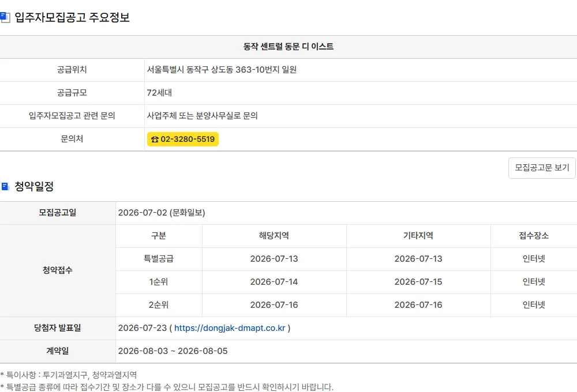Click 2순위 기타지역 date 2026-07-16

click(x=418, y=305)
